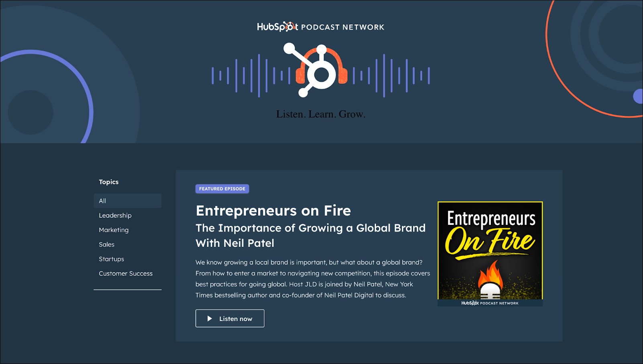Click the HubSpot sprocket headphones icon
The width and height of the screenshot is (643, 364).
coord(321,70)
